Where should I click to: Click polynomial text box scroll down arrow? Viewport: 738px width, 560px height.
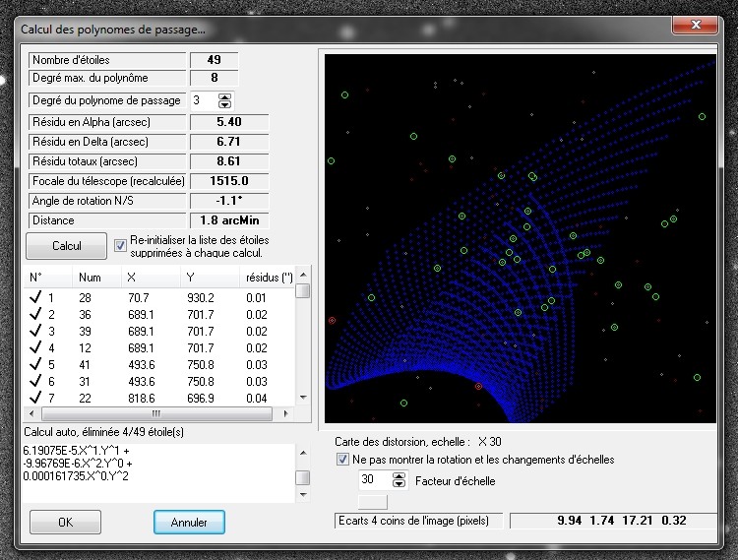(303, 495)
